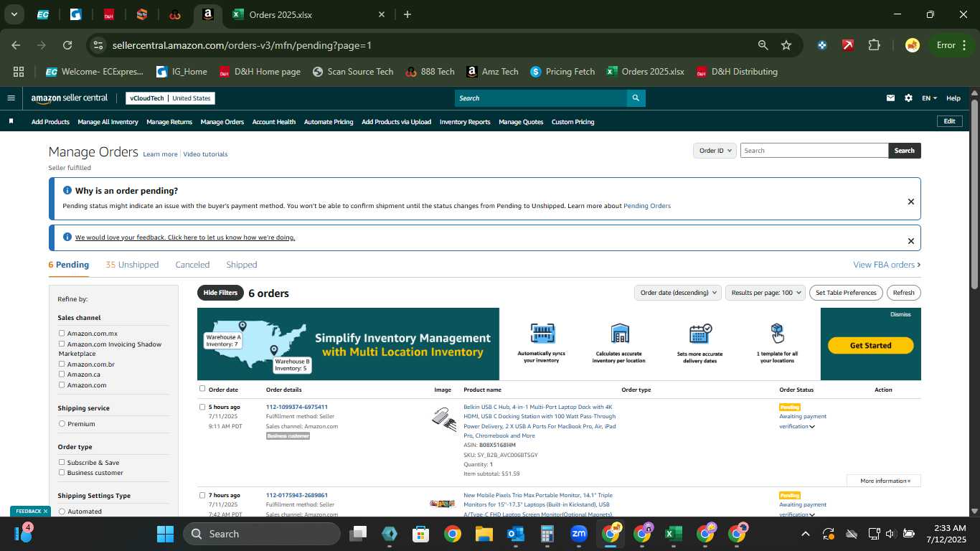The width and height of the screenshot is (980, 551).
Task: Click the bookmark flag icon in navigation bar
Action: 11,121
